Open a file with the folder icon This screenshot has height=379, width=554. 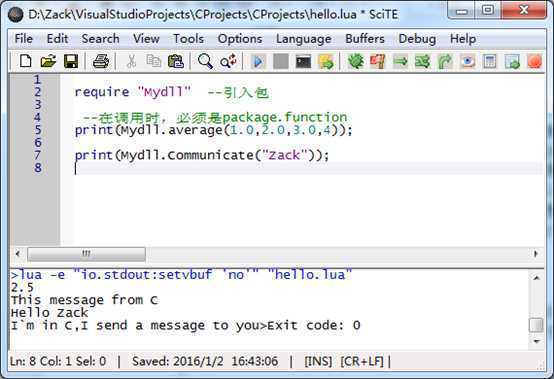click(x=48, y=61)
